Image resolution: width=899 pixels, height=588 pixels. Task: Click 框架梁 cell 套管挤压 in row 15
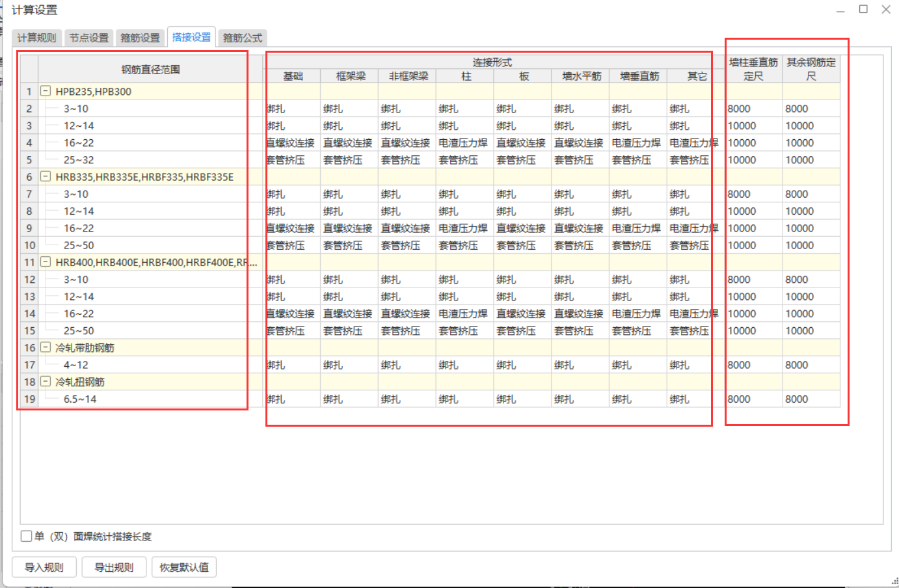[349, 330]
